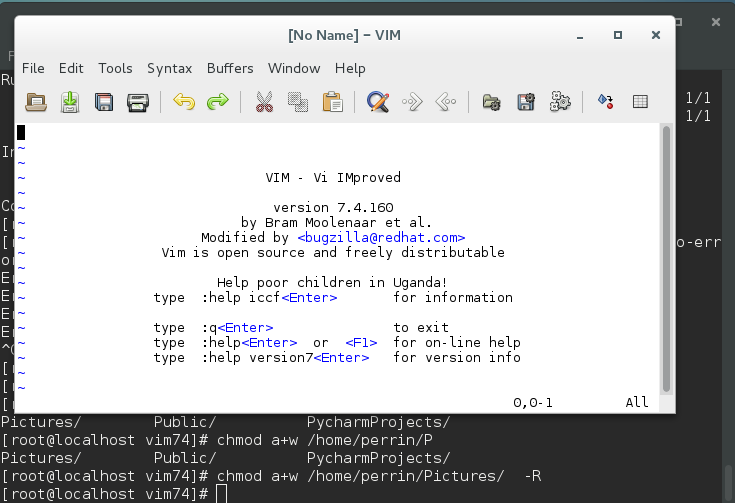Click the Run script gears icon

(x=560, y=102)
